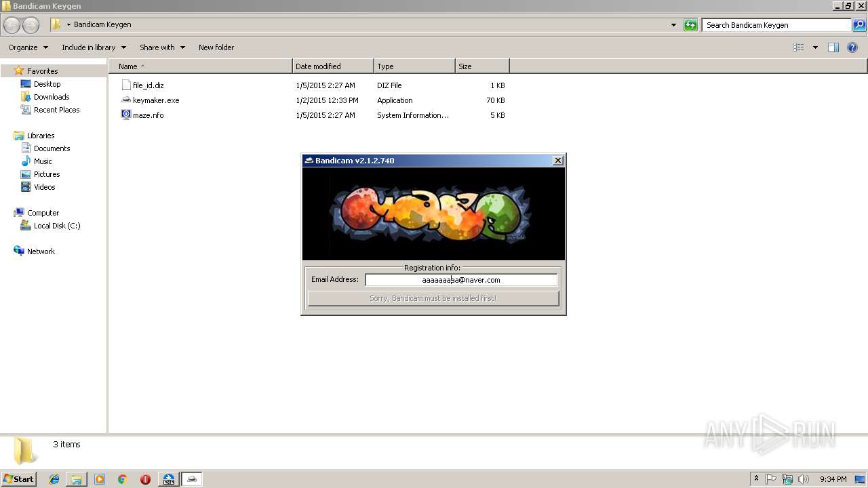Select Libraries in the navigation pane

(41, 136)
